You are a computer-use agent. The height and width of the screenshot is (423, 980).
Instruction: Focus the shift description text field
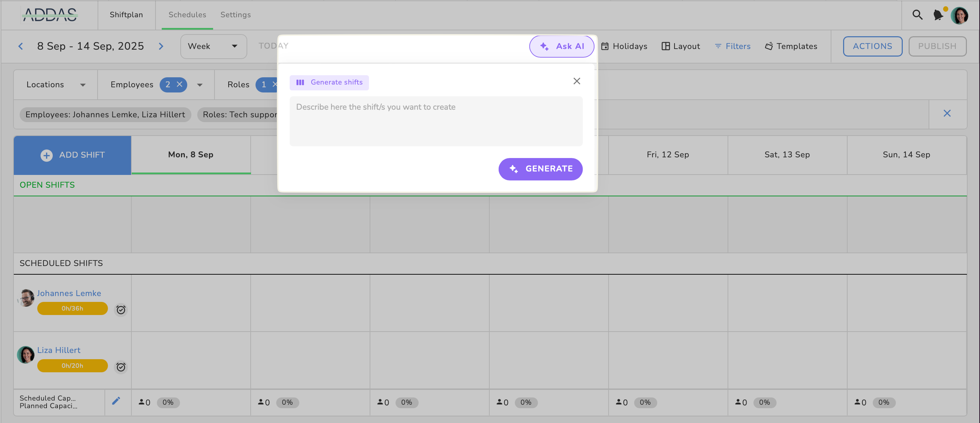point(436,121)
